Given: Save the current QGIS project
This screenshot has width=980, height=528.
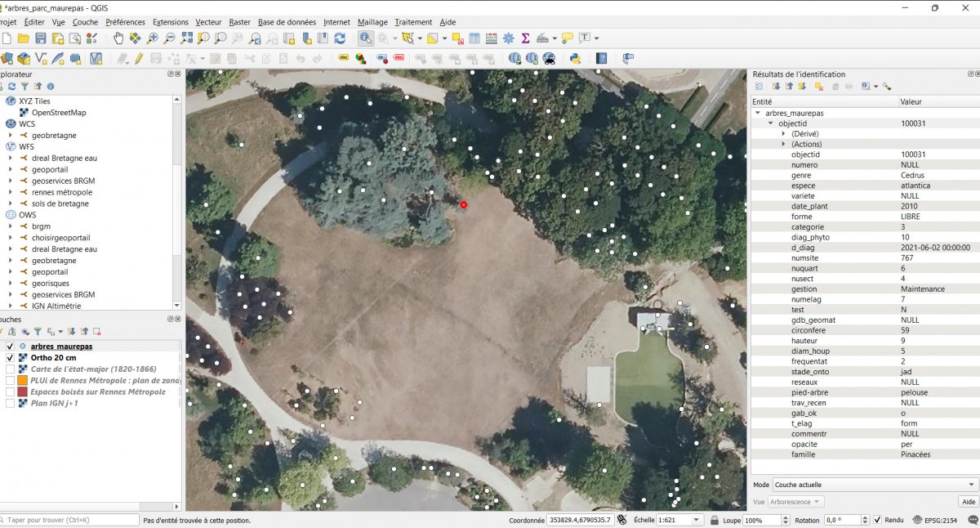Looking at the screenshot, I should [x=41, y=38].
